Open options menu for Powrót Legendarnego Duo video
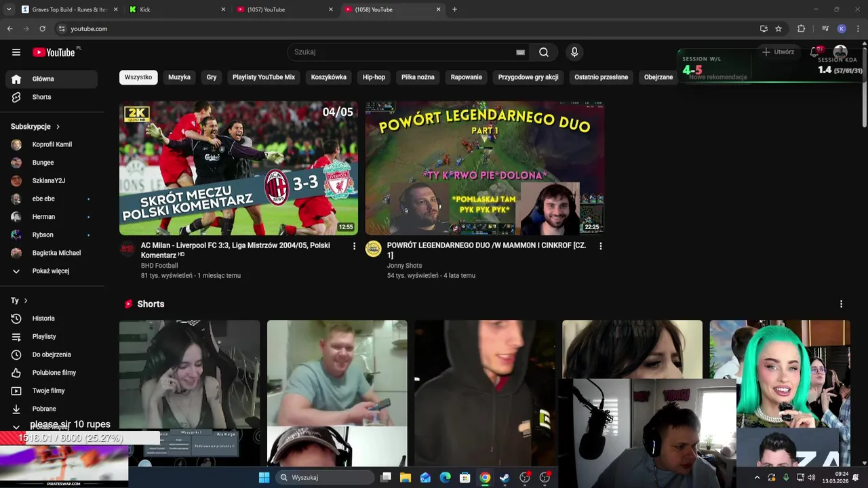This screenshot has width=868, height=488. (600, 246)
